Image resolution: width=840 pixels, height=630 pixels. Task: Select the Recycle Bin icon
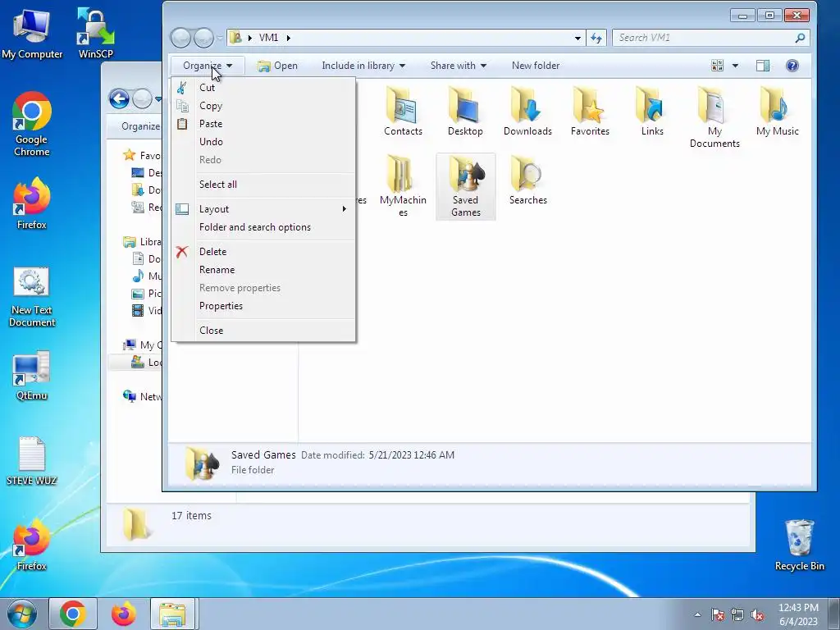(799, 545)
